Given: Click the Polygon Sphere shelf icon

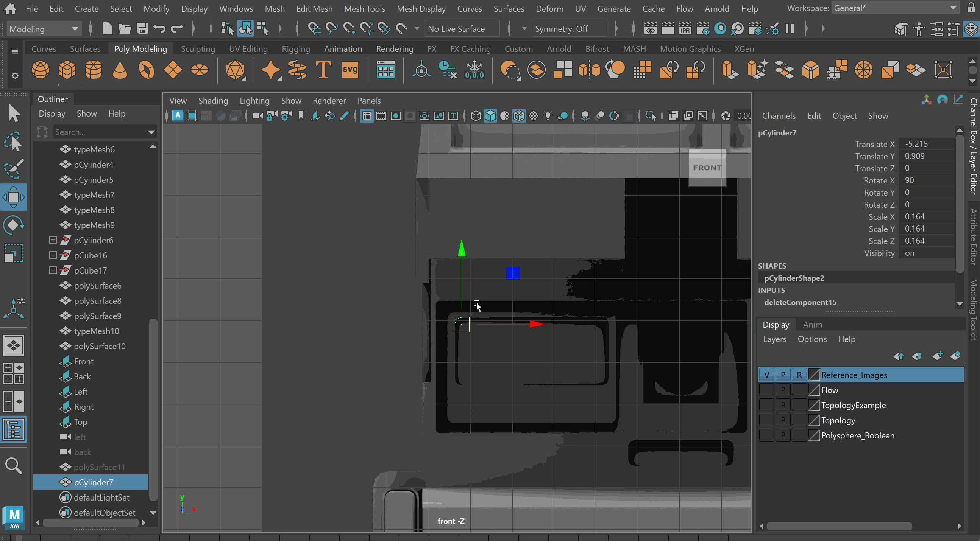Looking at the screenshot, I should tap(40, 70).
